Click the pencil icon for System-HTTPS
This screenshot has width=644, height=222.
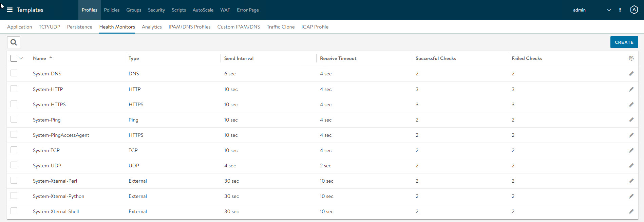631,105
